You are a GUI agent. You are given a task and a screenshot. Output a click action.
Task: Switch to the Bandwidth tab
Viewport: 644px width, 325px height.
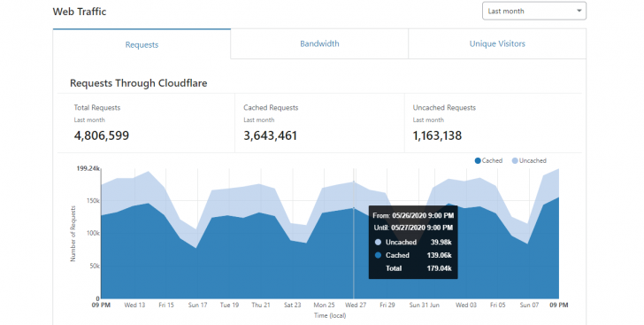point(319,43)
